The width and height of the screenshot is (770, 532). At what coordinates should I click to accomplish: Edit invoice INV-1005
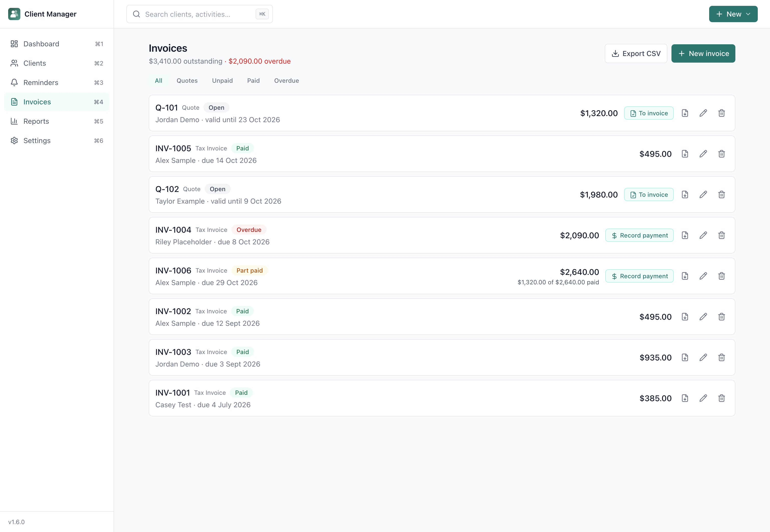point(703,154)
